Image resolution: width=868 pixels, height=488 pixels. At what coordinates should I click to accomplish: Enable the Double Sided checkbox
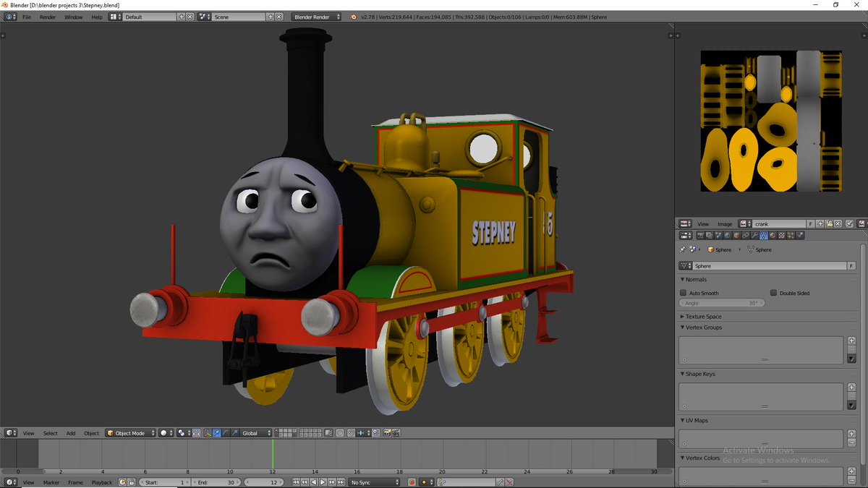point(773,293)
